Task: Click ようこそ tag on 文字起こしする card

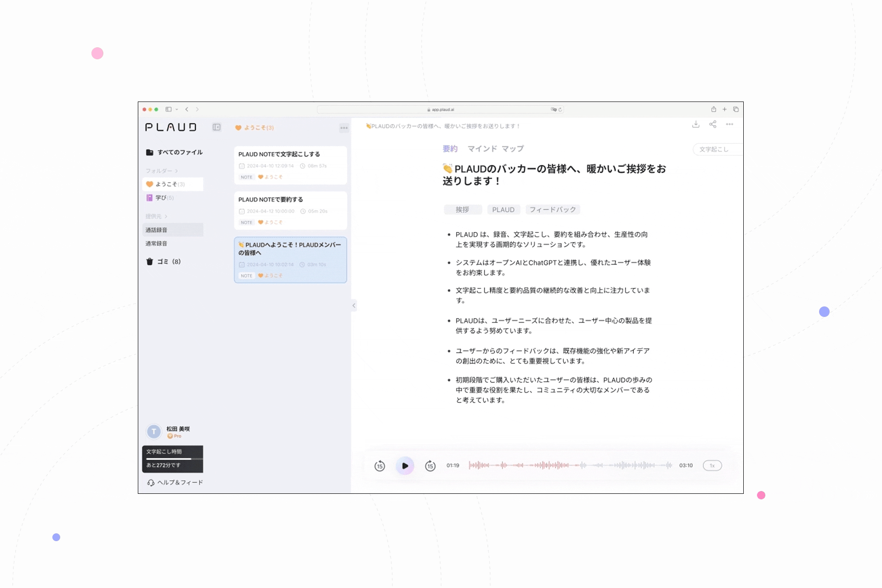Action: point(270,177)
